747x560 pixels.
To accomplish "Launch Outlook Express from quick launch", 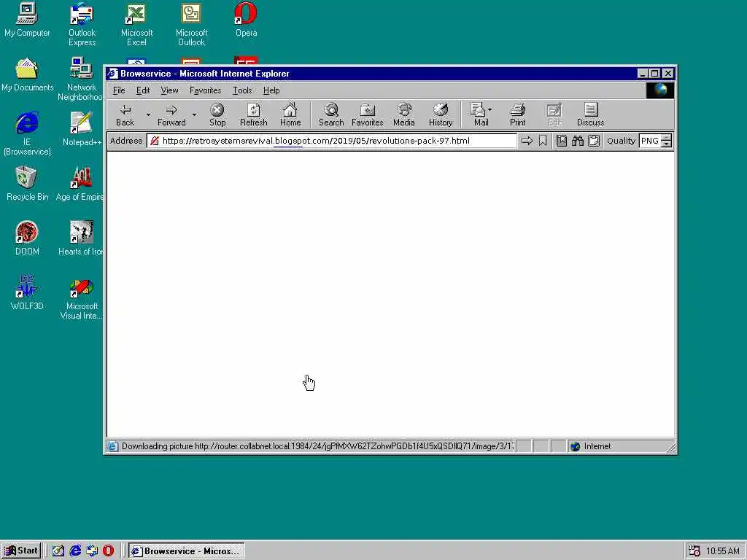I will pos(92,551).
